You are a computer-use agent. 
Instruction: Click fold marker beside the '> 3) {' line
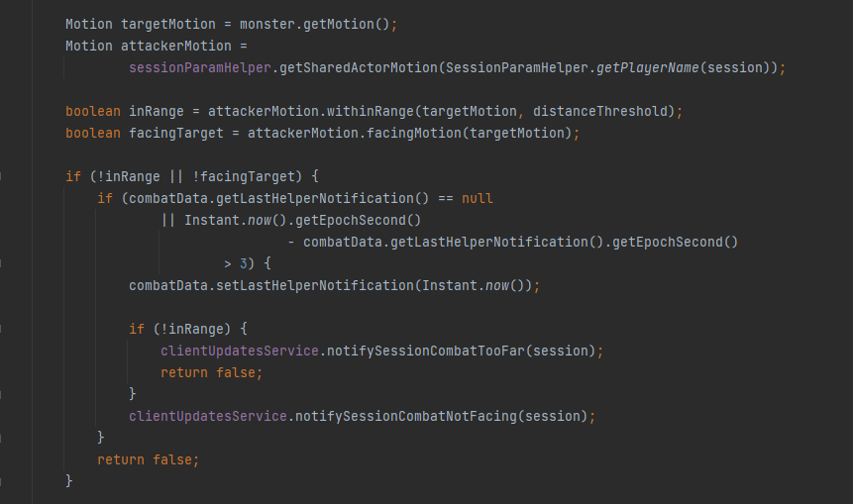tap(1, 263)
